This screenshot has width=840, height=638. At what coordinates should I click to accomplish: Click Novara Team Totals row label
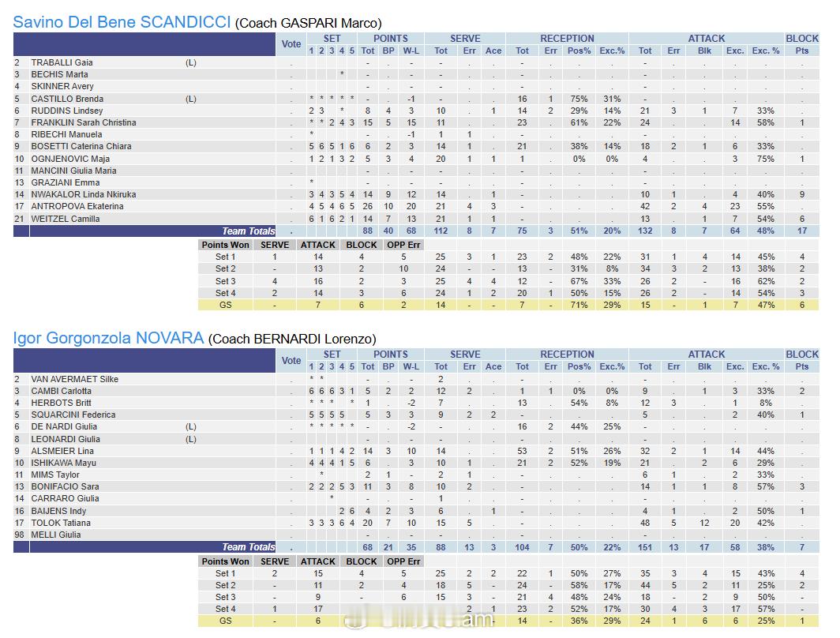click(x=249, y=547)
